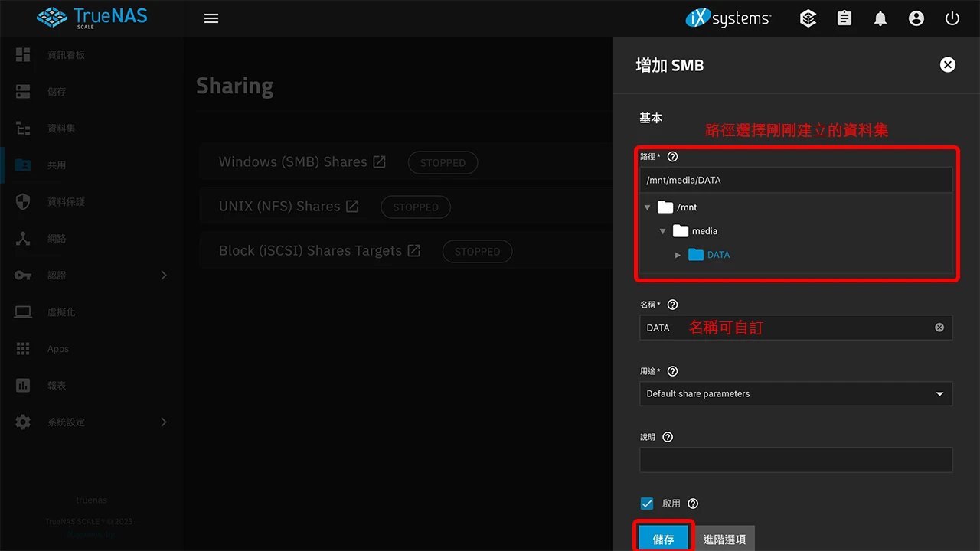Image resolution: width=980 pixels, height=551 pixels.
Task: Expand the DATA folder in the tree
Action: [x=678, y=255]
